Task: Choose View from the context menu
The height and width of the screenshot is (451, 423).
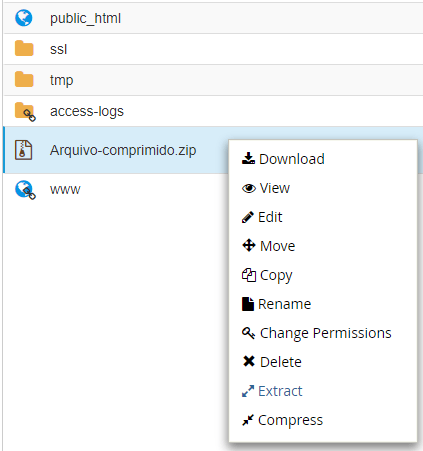Action: 266,188
